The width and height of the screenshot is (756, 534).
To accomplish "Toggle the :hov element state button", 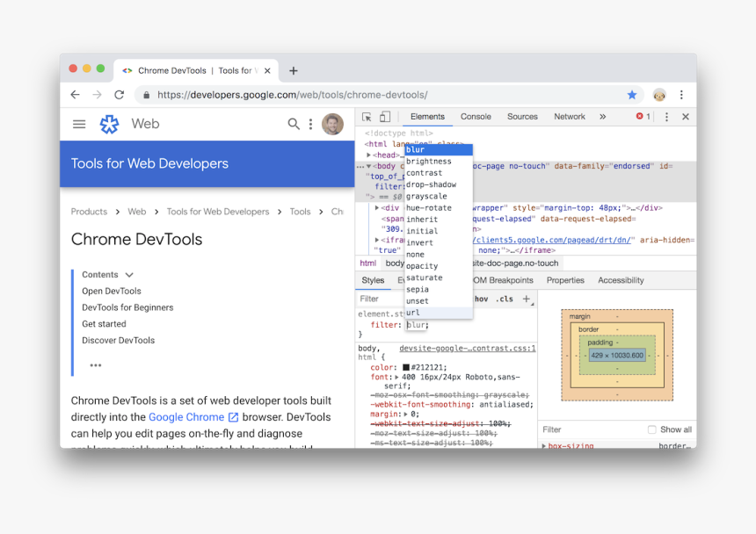I will click(481, 299).
